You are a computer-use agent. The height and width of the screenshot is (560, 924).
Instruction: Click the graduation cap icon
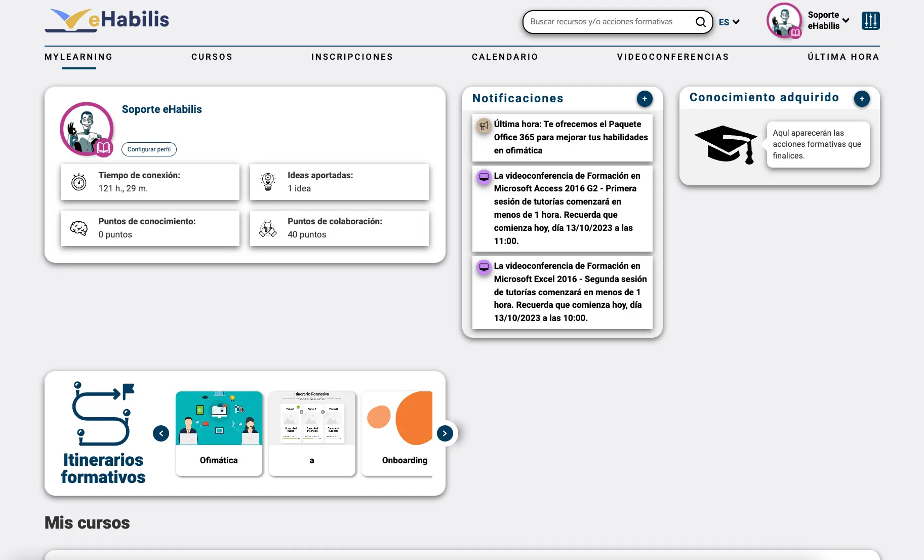coord(726,145)
